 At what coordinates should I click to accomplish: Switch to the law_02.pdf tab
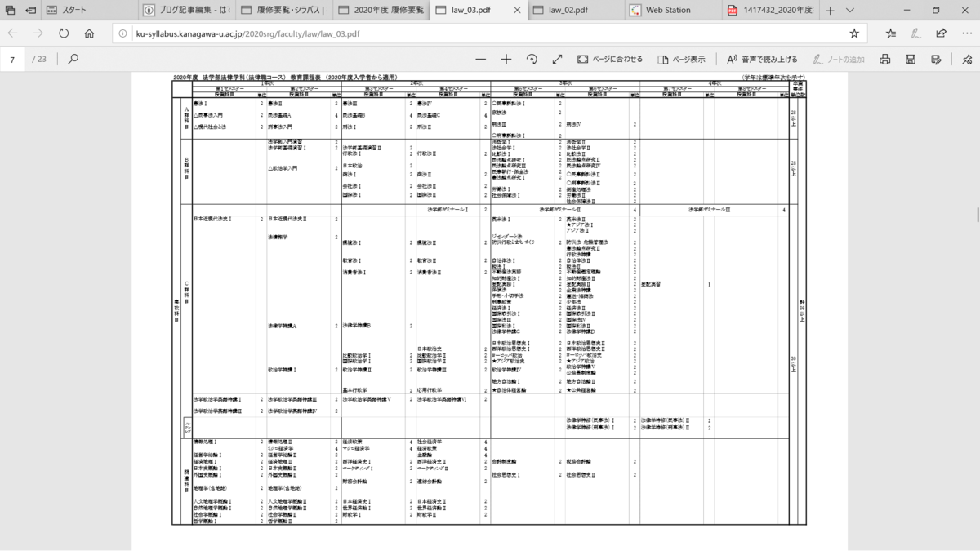point(577,11)
